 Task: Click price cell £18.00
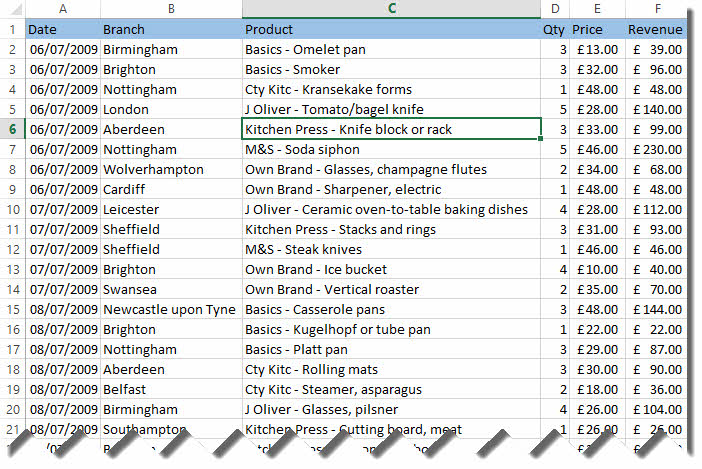pyautogui.click(x=597, y=390)
